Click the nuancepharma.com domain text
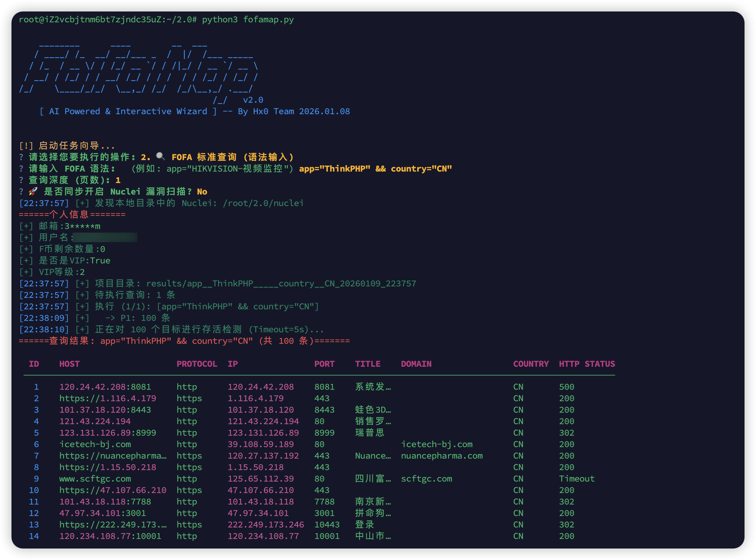This screenshot has height=560, width=756. click(442, 456)
